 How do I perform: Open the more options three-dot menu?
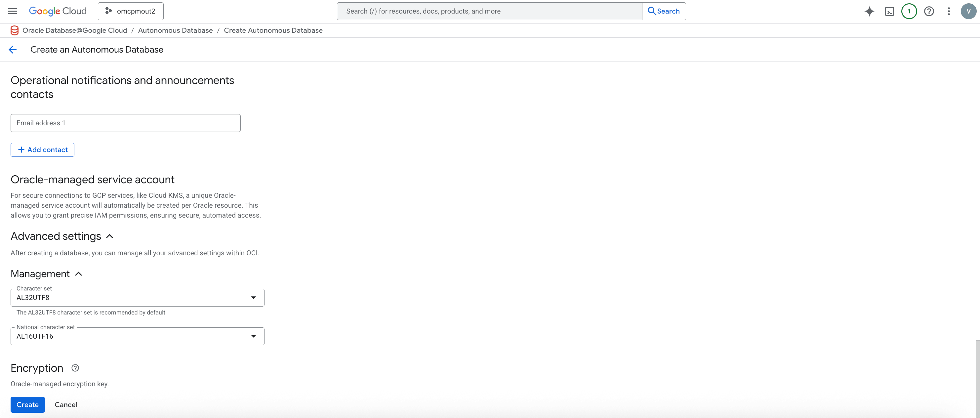click(948, 11)
